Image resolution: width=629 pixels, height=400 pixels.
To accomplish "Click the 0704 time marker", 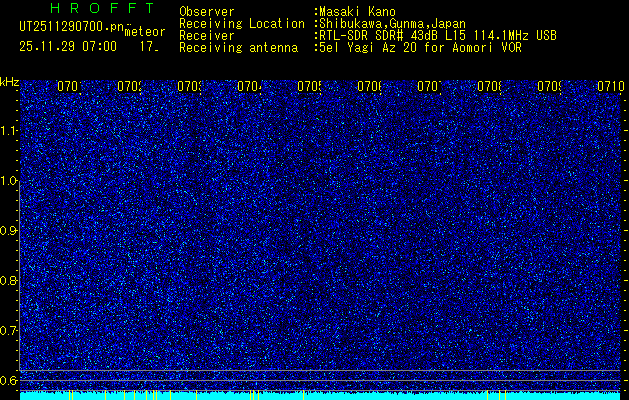I will tap(250, 87).
